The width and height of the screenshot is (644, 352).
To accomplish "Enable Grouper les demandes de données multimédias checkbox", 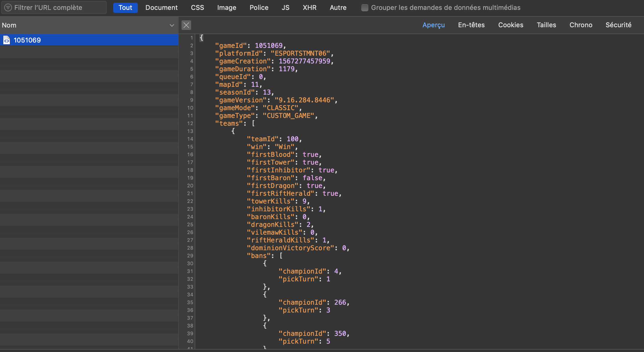I will point(365,8).
